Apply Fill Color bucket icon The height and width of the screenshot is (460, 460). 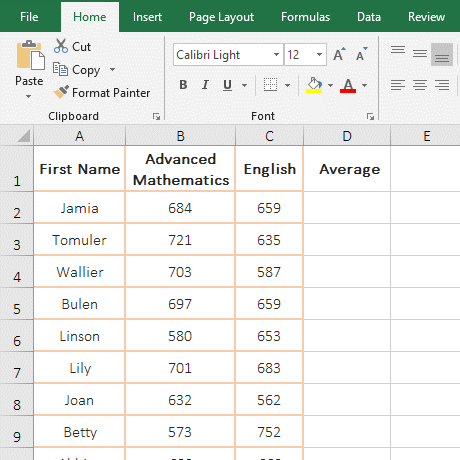click(314, 85)
